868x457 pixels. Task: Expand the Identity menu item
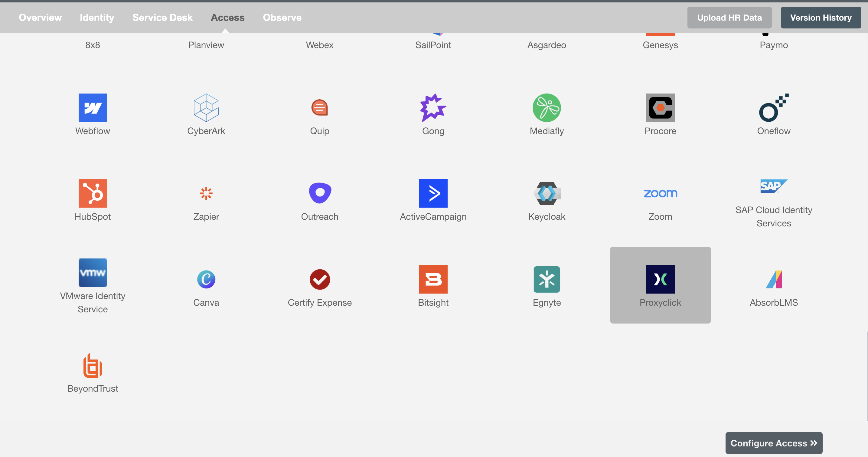pos(96,17)
